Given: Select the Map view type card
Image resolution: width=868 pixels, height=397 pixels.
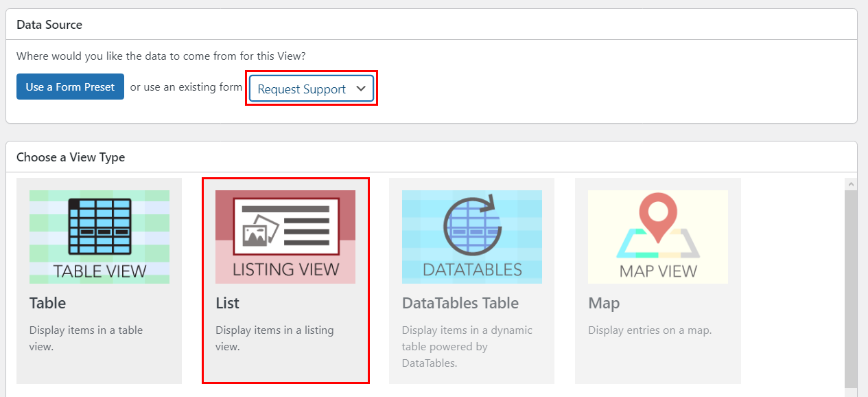Looking at the screenshot, I should (657, 280).
